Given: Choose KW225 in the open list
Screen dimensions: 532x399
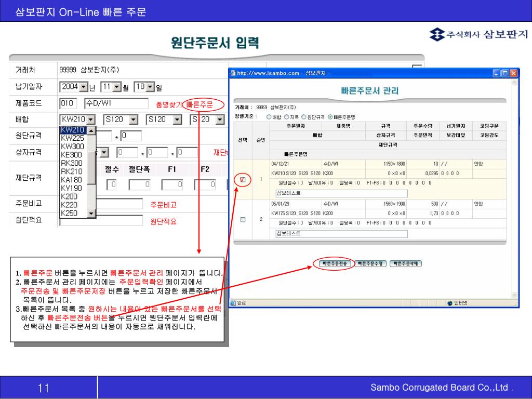Looking at the screenshot, I should coord(73,138).
